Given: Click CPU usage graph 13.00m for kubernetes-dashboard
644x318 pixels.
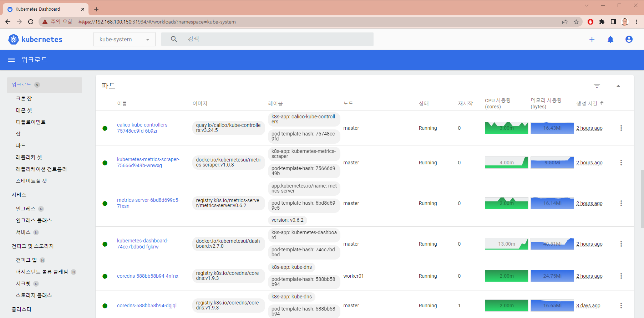Looking at the screenshot, I should tap(506, 244).
